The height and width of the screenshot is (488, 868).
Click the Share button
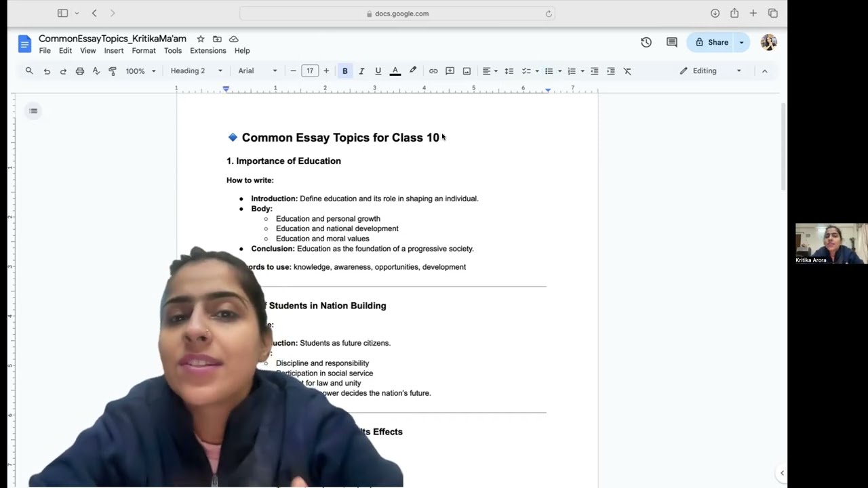pos(710,42)
